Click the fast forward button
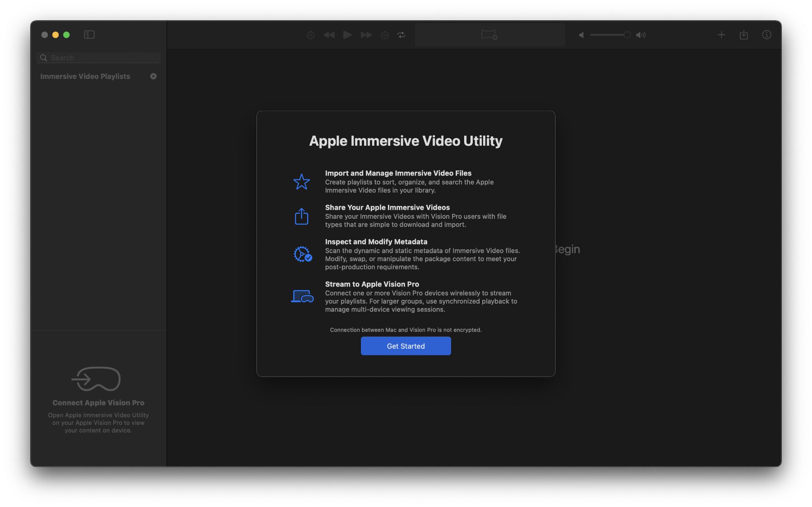Screen dimensions: 812x507 coord(366,35)
